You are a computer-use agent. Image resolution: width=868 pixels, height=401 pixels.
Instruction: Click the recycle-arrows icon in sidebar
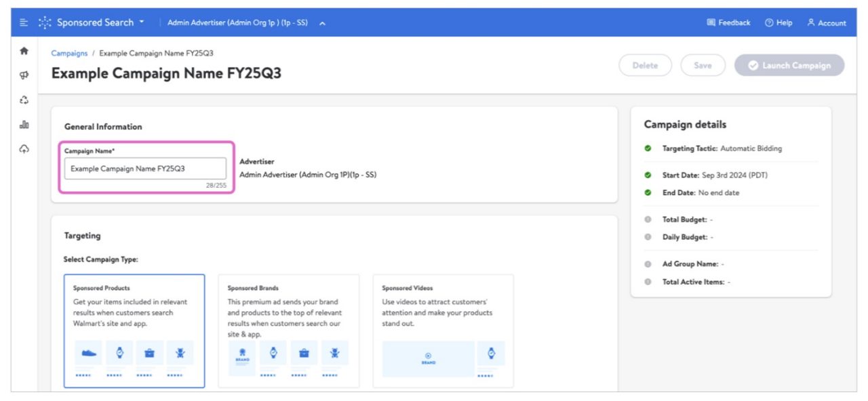(x=24, y=100)
